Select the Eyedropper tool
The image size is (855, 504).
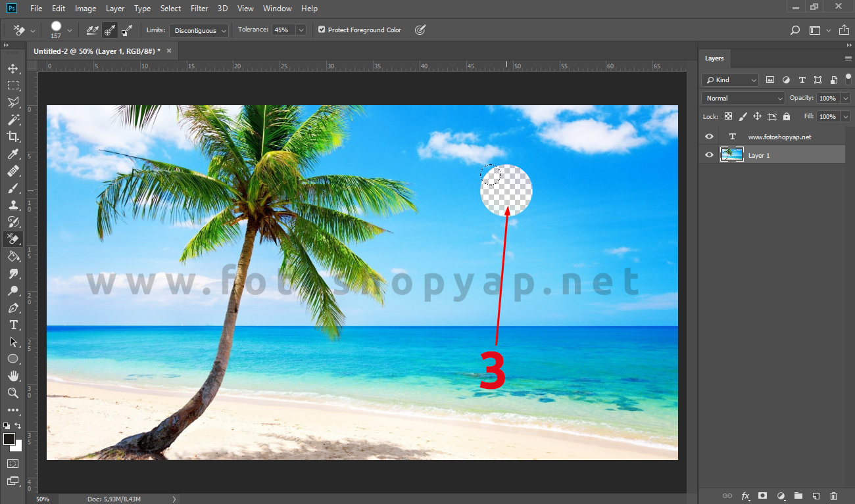(x=12, y=154)
